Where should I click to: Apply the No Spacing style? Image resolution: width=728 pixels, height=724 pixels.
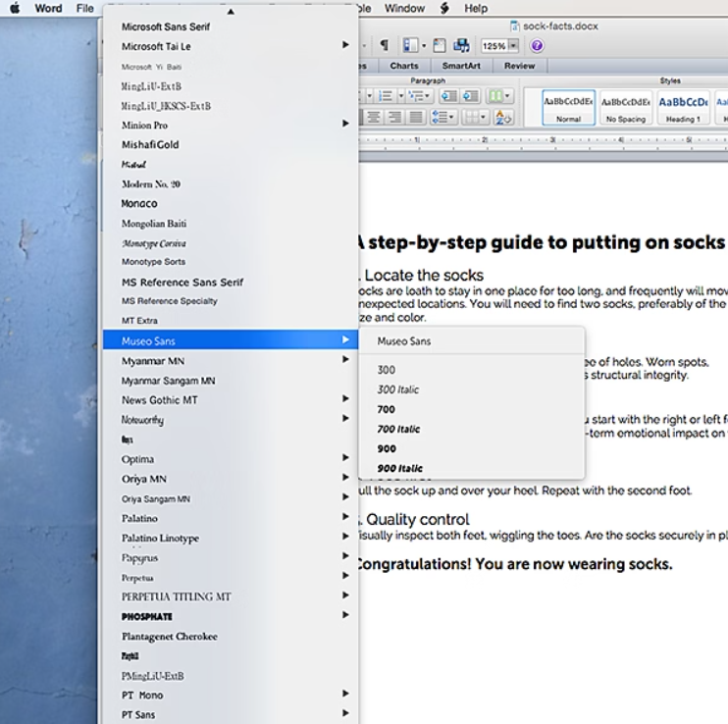pos(625,108)
